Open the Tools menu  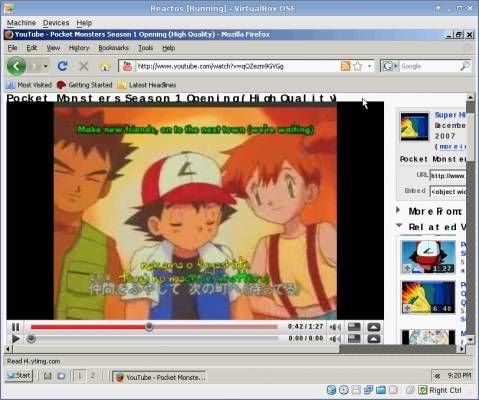click(x=146, y=48)
